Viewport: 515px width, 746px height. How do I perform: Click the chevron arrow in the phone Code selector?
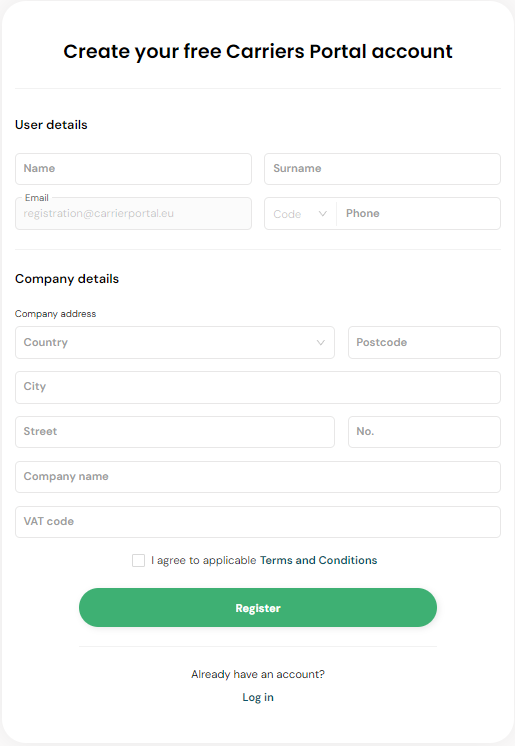point(323,214)
